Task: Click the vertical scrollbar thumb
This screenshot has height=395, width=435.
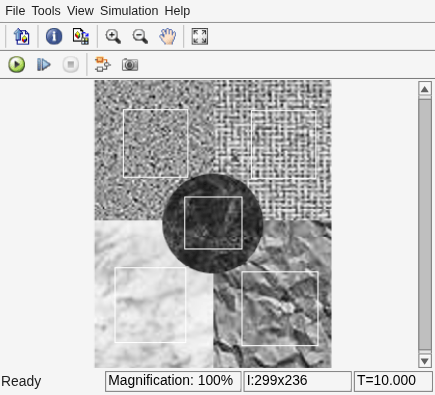Action: click(x=425, y=225)
